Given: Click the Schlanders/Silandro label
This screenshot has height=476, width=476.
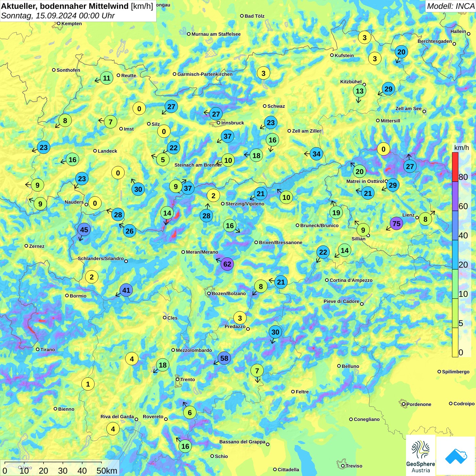Looking at the screenshot, I should (x=101, y=258).
